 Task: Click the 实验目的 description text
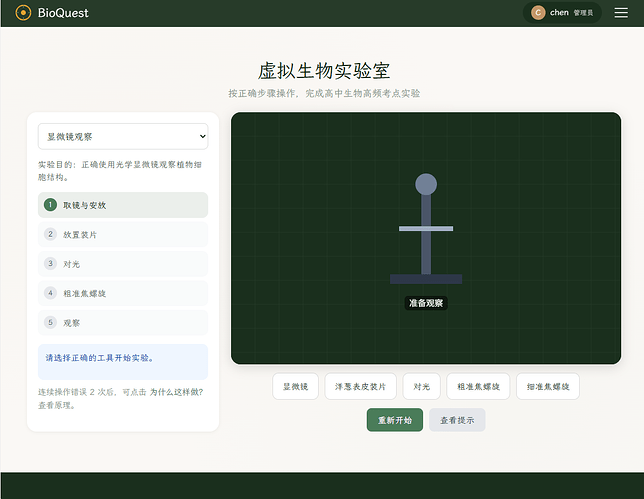[x=120, y=171]
